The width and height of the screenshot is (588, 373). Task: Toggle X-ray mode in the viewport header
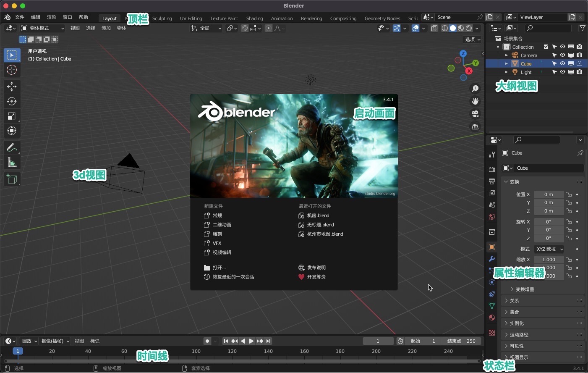tap(434, 28)
